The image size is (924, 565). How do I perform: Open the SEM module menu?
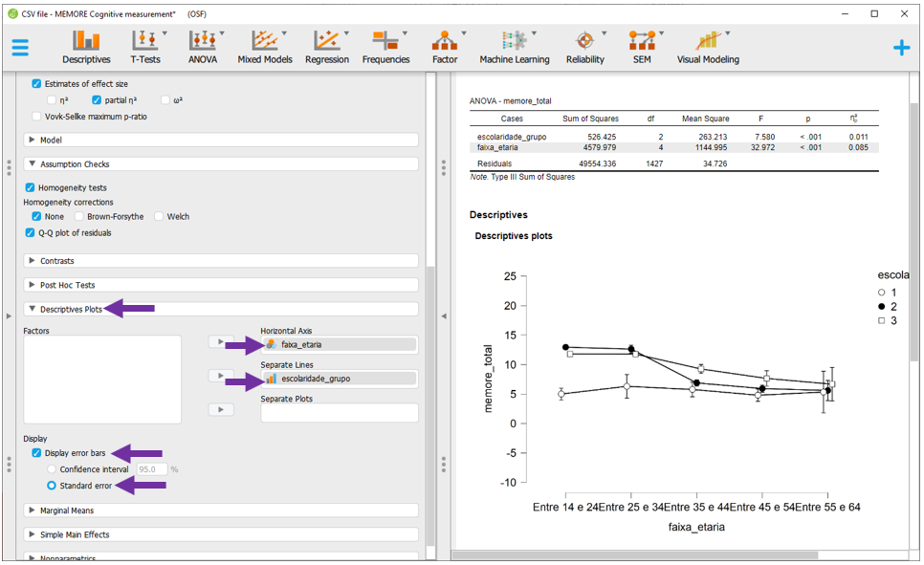coord(641,47)
